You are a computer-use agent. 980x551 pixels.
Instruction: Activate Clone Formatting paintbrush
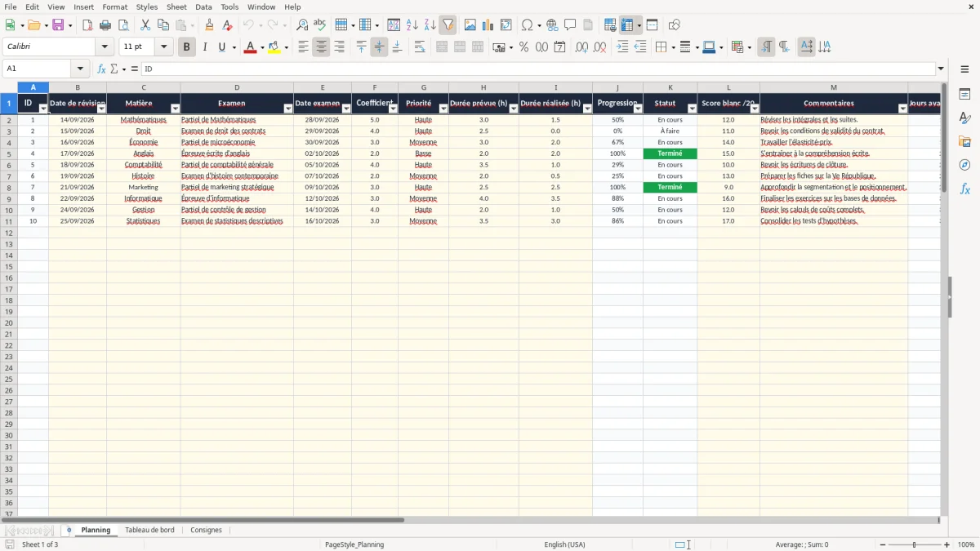(209, 25)
